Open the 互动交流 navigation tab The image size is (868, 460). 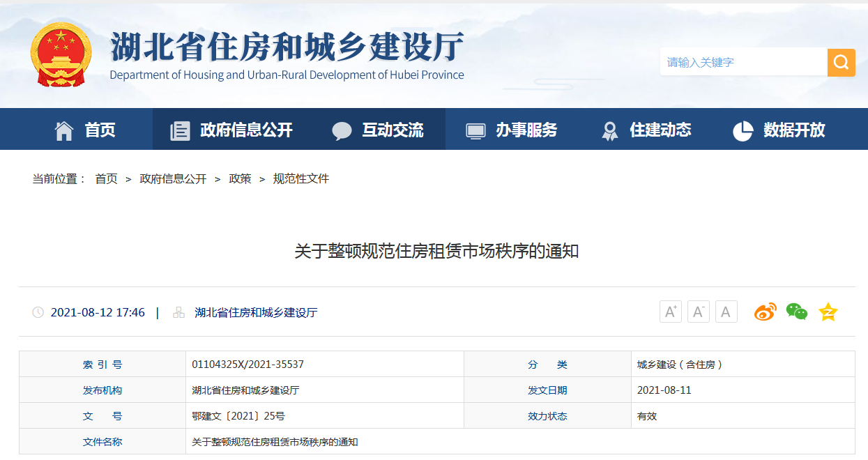coord(393,130)
